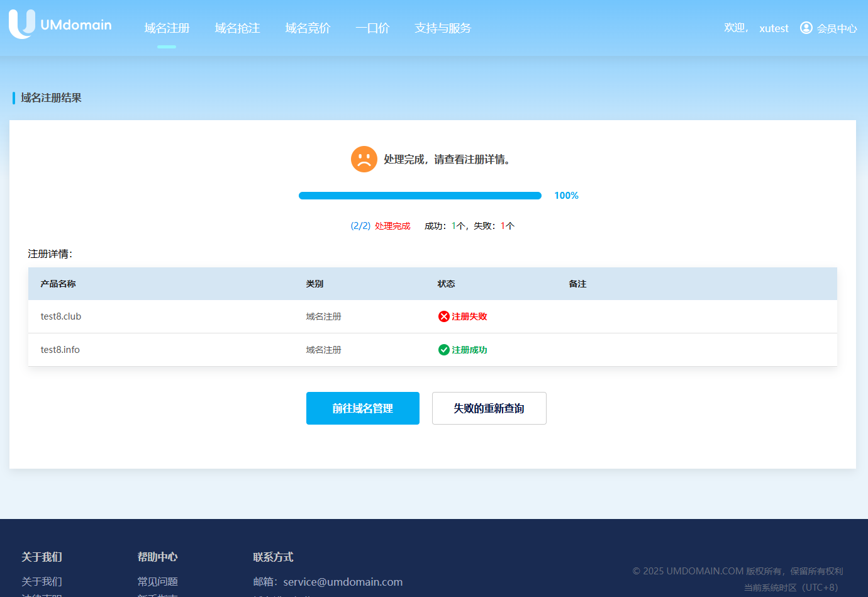The image size is (868, 597).
Task: Select the test8.info domain row
Action: coord(60,350)
